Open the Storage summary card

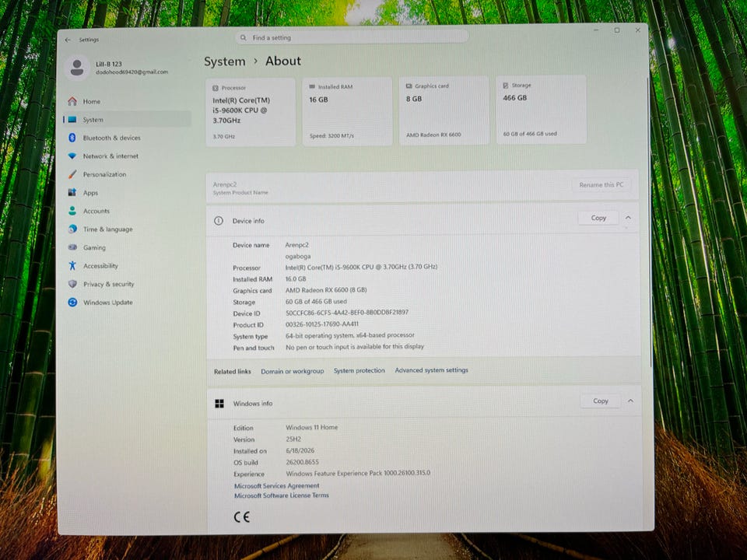[542, 110]
